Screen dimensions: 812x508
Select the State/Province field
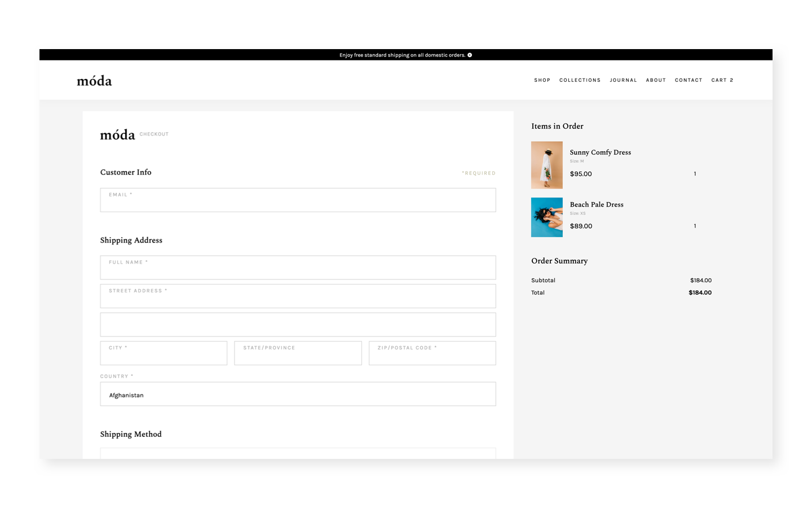coord(298,353)
